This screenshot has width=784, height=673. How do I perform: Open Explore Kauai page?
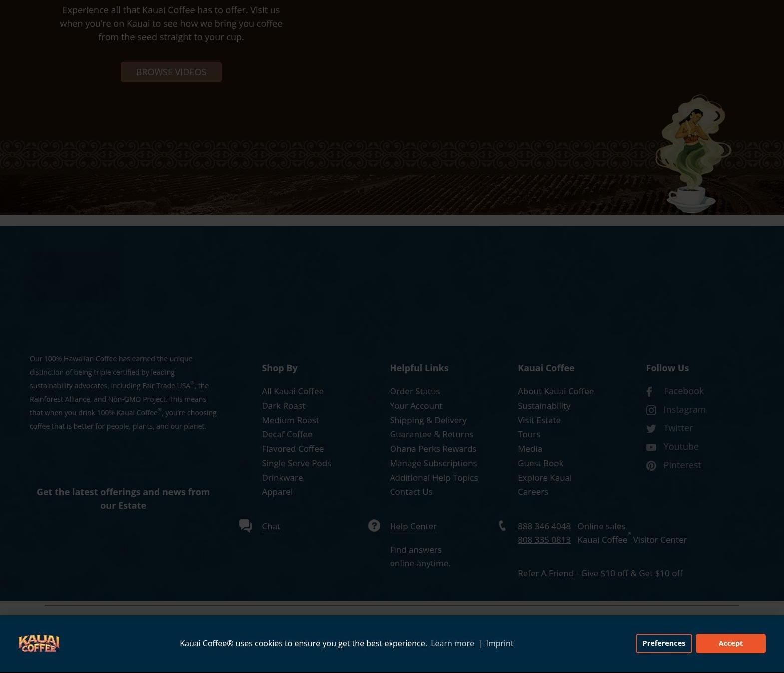(545, 478)
